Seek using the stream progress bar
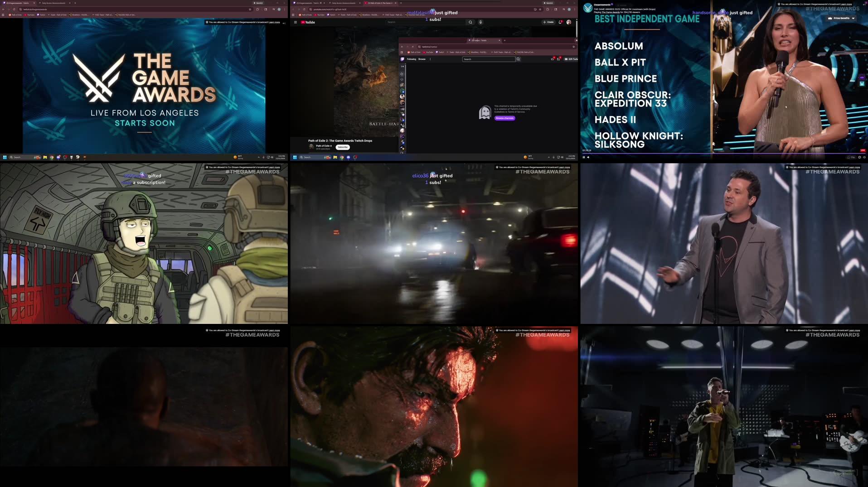868x487 pixels. click(x=725, y=154)
